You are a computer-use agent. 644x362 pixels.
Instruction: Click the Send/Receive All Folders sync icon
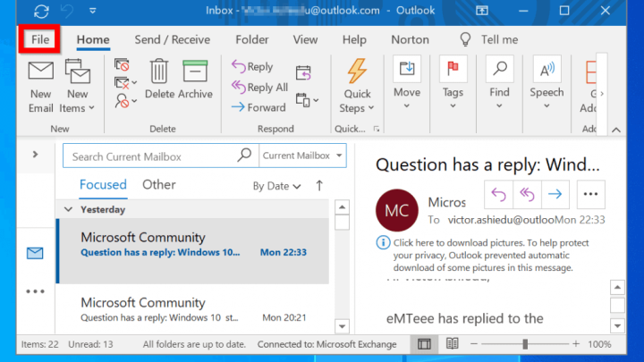[41, 11]
